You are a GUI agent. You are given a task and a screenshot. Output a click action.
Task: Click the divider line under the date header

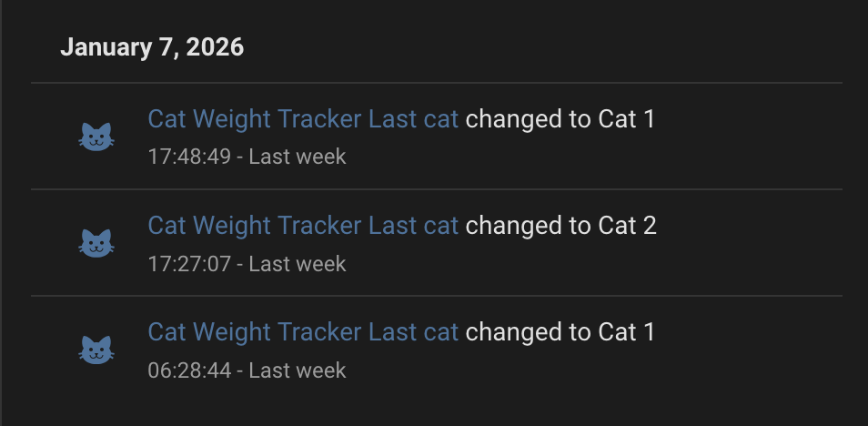(437, 83)
